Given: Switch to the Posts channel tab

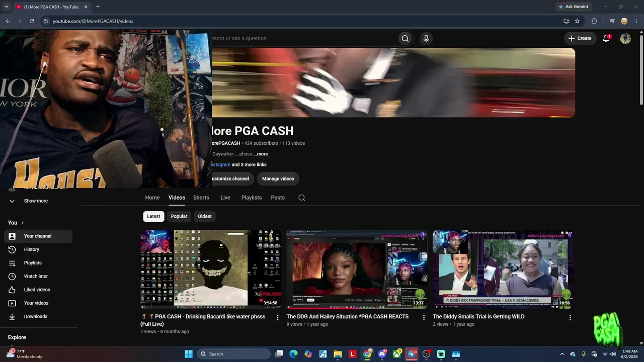Looking at the screenshot, I should [x=278, y=198].
